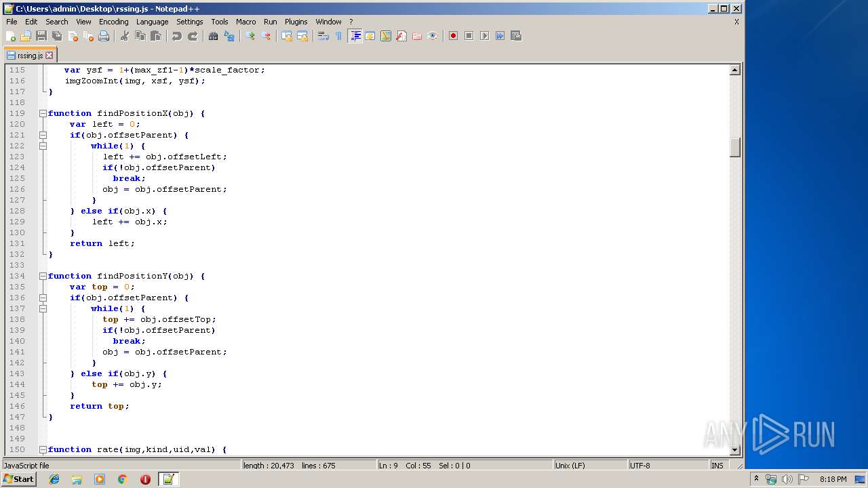Open Find with the binoculars icon
The height and width of the screenshot is (488, 868).
click(x=214, y=36)
